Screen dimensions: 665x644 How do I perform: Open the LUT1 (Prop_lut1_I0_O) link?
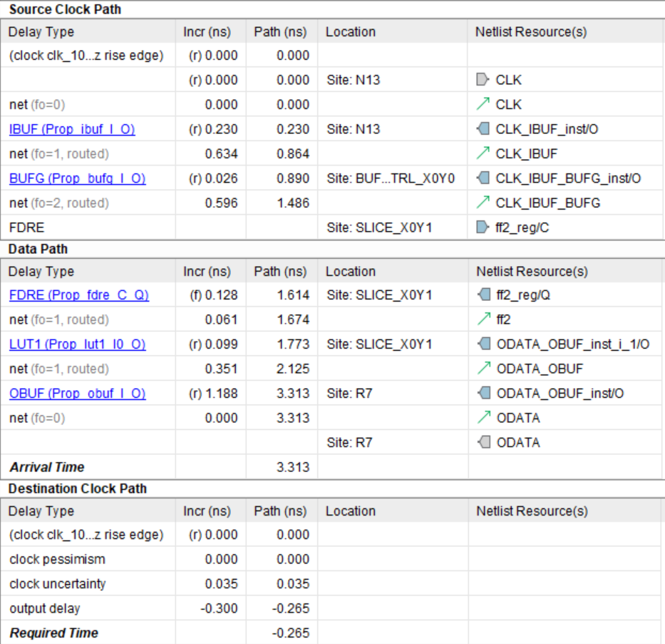[x=77, y=344]
